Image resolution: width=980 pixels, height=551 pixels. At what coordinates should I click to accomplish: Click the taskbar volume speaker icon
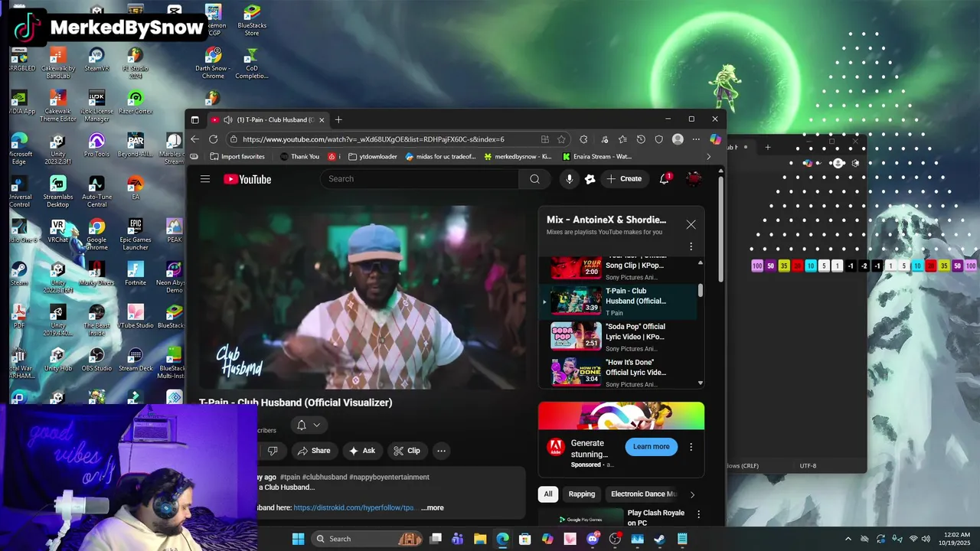point(926,539)
